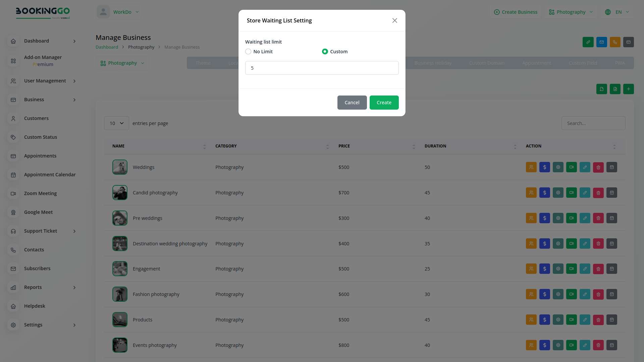Close the Store Waiting List Setting dialog
Image resolution: width=644 pixels, height=362 pixels.
pyautogui.click(x=394, y=20)
